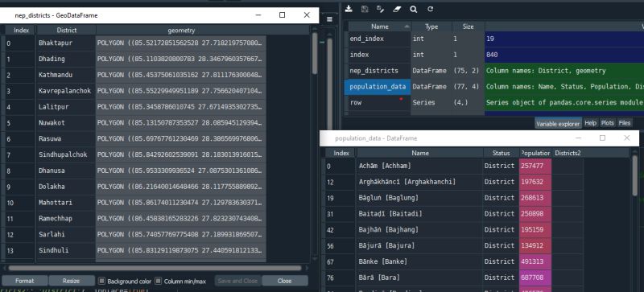
Task: Click the Nuwakot district cell
Action: point(66,122)
